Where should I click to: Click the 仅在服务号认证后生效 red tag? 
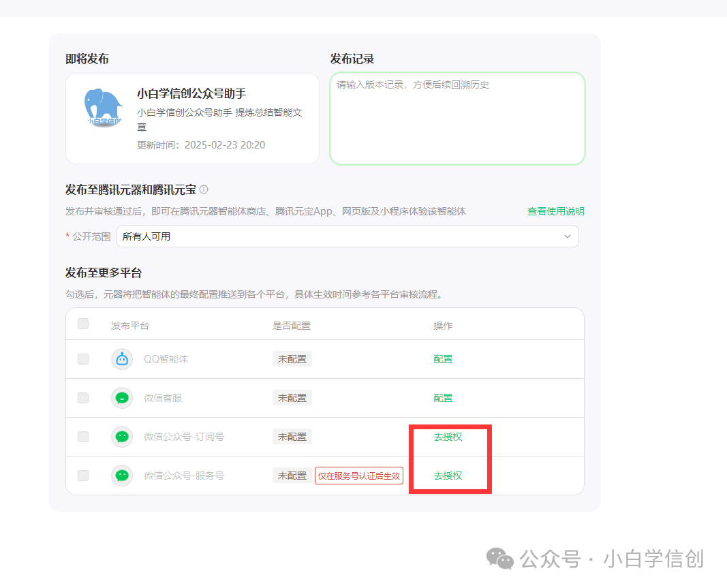click(359, 476)
